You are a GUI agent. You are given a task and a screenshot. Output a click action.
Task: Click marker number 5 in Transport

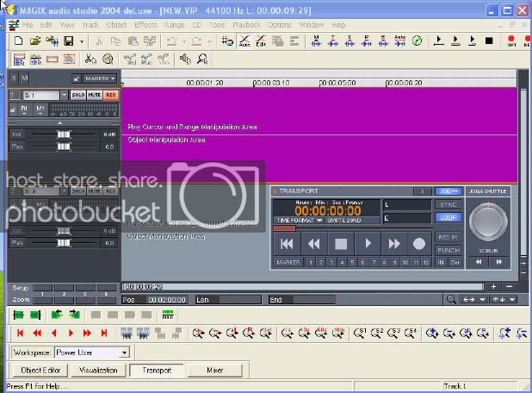click(x=352, y=262)
